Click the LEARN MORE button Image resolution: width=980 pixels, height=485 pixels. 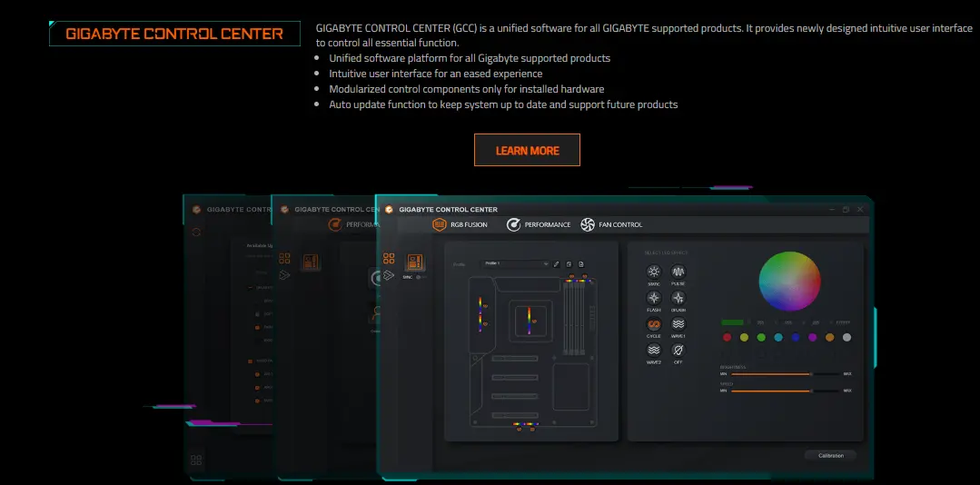(x=527, y=150)
